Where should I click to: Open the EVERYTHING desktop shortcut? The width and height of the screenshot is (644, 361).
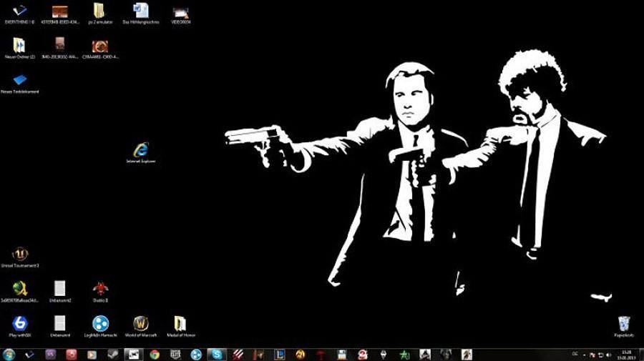click(x=20, y=11)
